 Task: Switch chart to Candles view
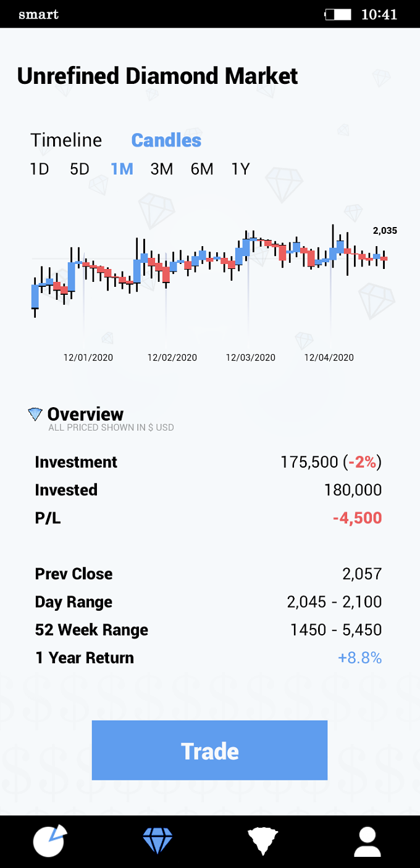click(x=166, y=140)
